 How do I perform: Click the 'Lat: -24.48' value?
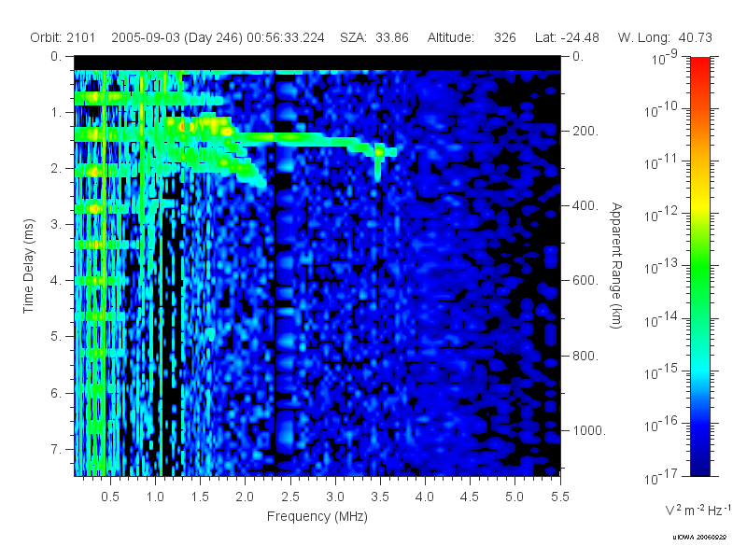tap(567, 37)
